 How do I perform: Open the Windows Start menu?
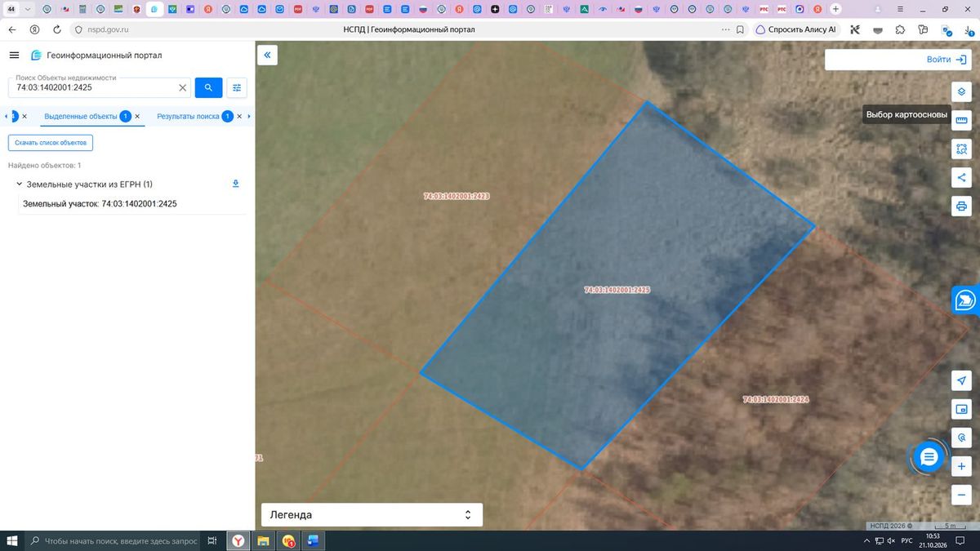(x=11, y=541)
